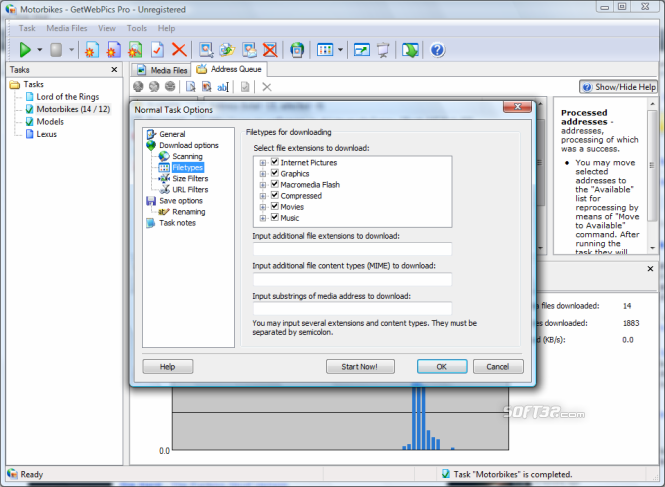Open the Task menu
Viewport: 665px width, 487px height.
click(x=27, y=28)
